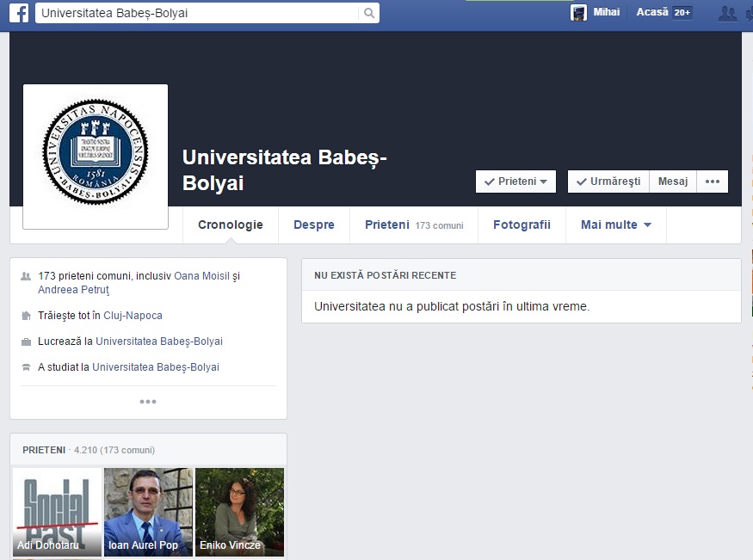Open the Prieteni dropdown button
The height and width of the screenshot is (560, 753).
[x=515, y=182]
